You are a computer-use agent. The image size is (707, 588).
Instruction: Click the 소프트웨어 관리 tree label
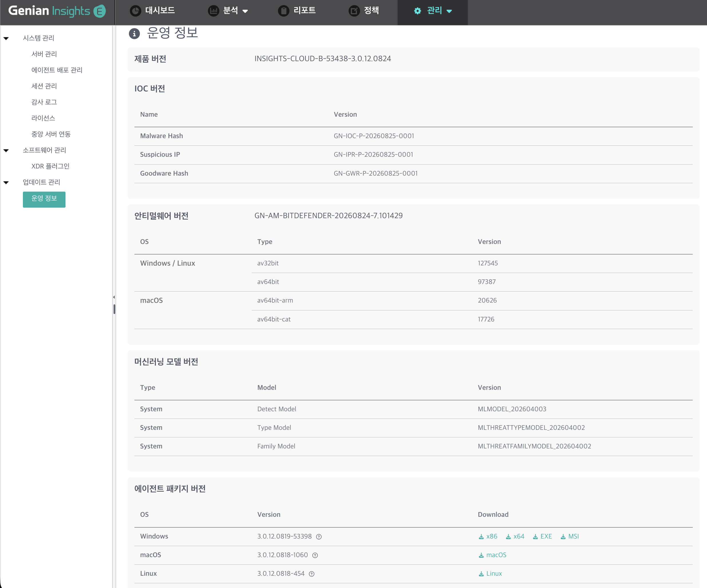click(44, 150)
